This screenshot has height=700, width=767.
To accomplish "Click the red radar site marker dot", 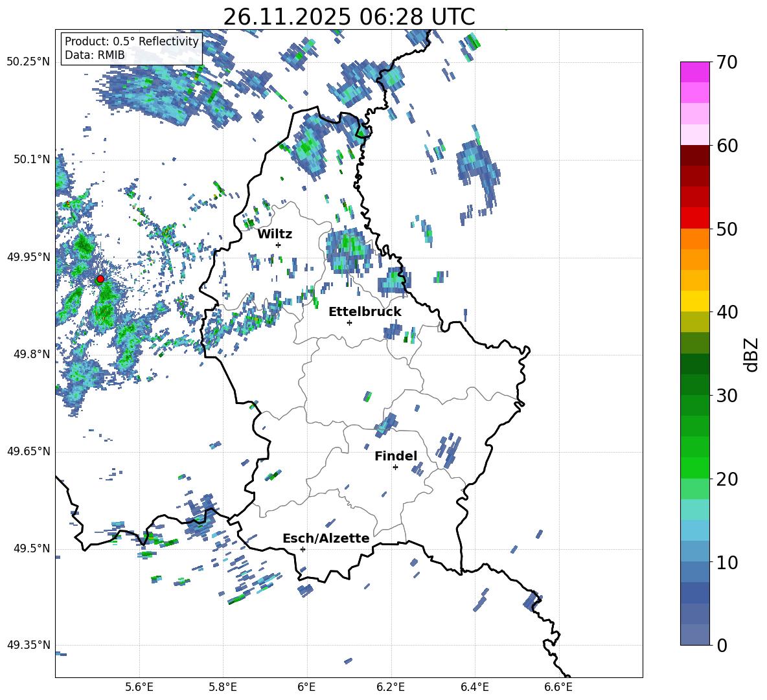I will (100, 279).
